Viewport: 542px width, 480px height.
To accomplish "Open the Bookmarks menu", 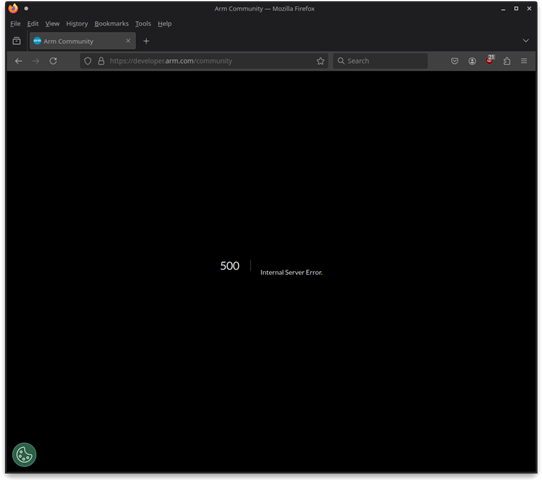I will (x=112, y=24).
